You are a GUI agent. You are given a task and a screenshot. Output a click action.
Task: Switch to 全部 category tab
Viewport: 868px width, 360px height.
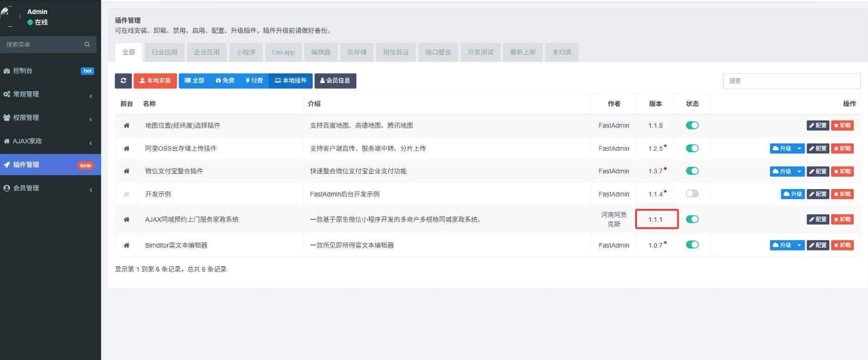pyautogui.click(x=129, y=52)
